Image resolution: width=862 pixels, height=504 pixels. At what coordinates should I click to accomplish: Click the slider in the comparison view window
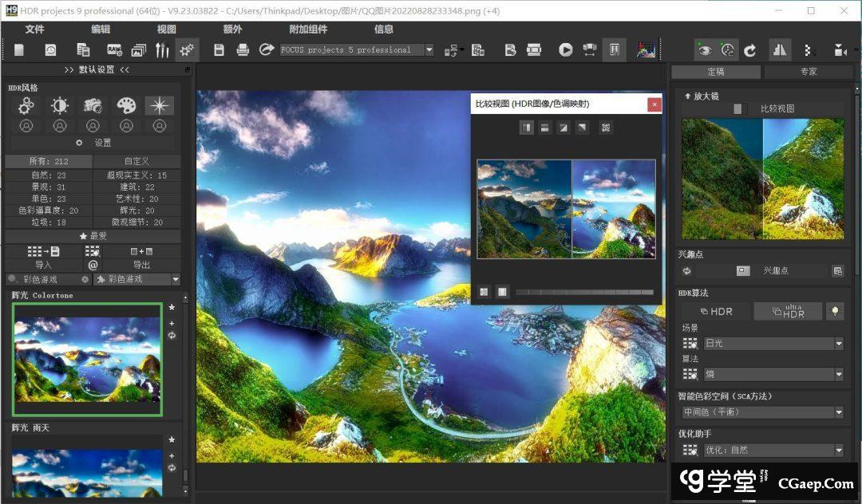pos(584,292)
